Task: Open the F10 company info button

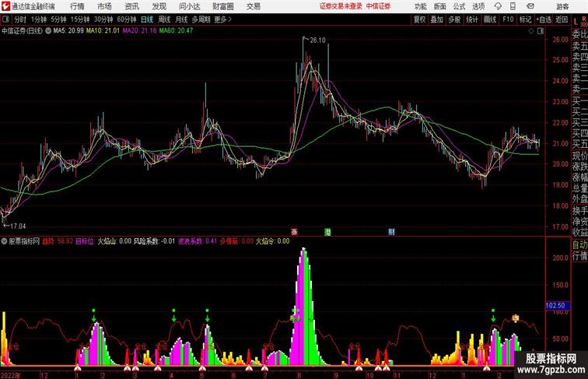Action: [x=508, y=19]
